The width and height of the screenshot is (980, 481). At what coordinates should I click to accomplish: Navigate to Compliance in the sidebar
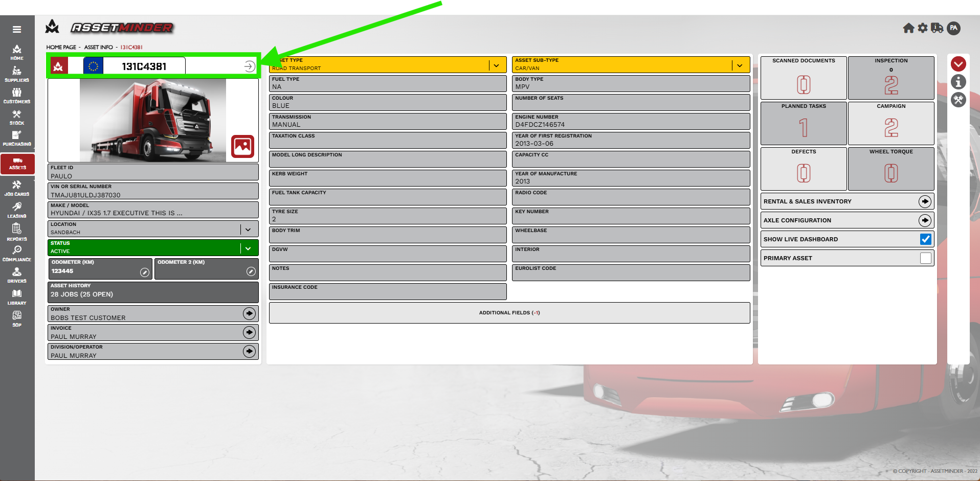click(x=17, y=254)
